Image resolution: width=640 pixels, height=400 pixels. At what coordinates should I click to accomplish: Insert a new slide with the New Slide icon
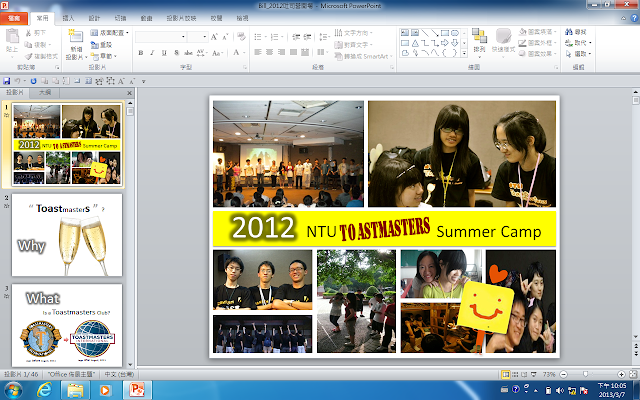pos(76,36)
